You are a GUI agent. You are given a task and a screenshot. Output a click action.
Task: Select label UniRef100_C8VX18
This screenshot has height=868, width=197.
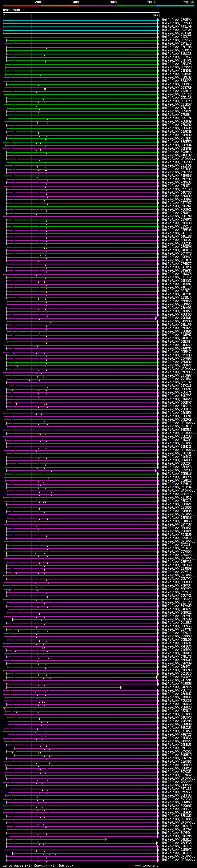176,386
